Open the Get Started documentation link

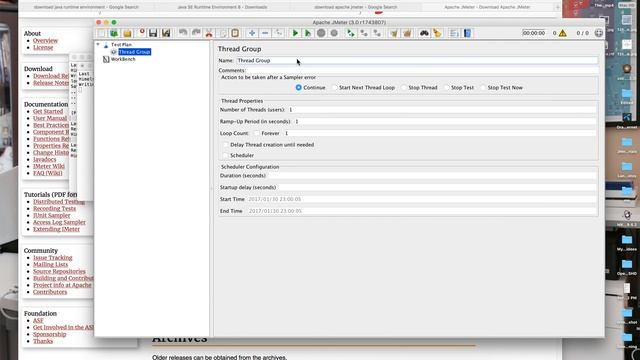point(48,111)
